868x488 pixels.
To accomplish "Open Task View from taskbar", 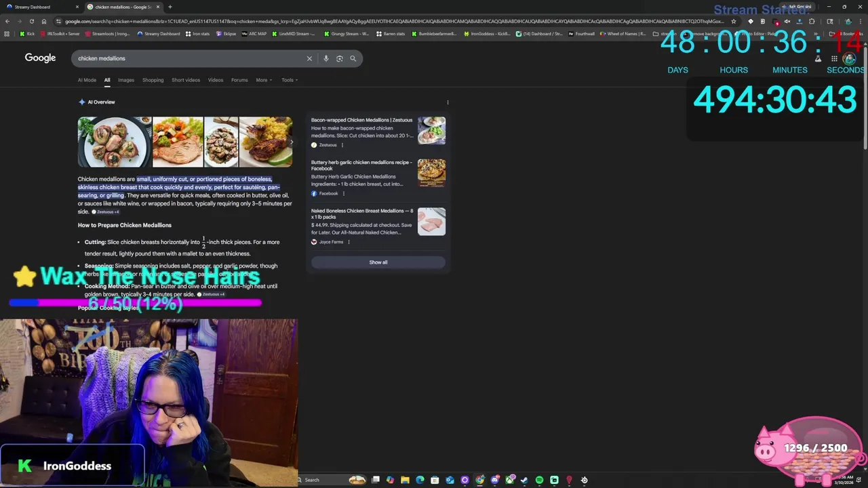I will 375,480.
